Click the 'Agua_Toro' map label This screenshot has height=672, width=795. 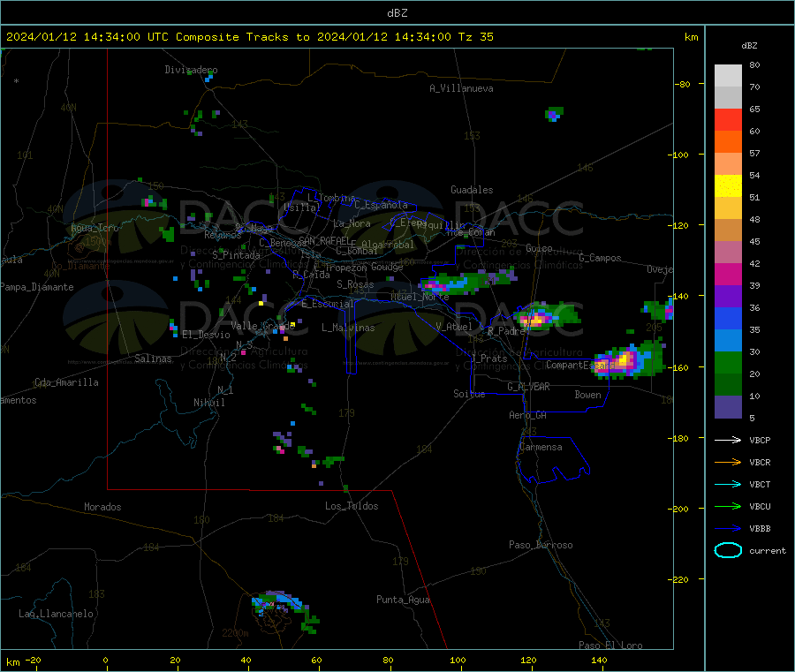pos(95,228)
